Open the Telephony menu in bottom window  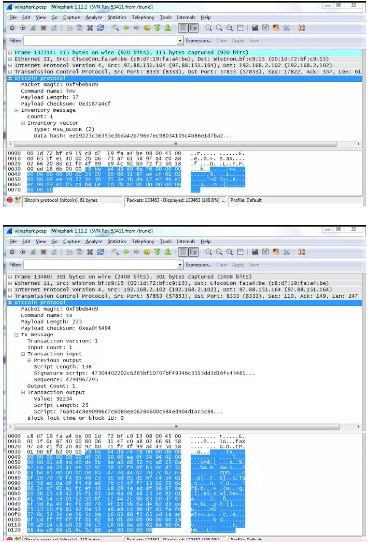143,242
